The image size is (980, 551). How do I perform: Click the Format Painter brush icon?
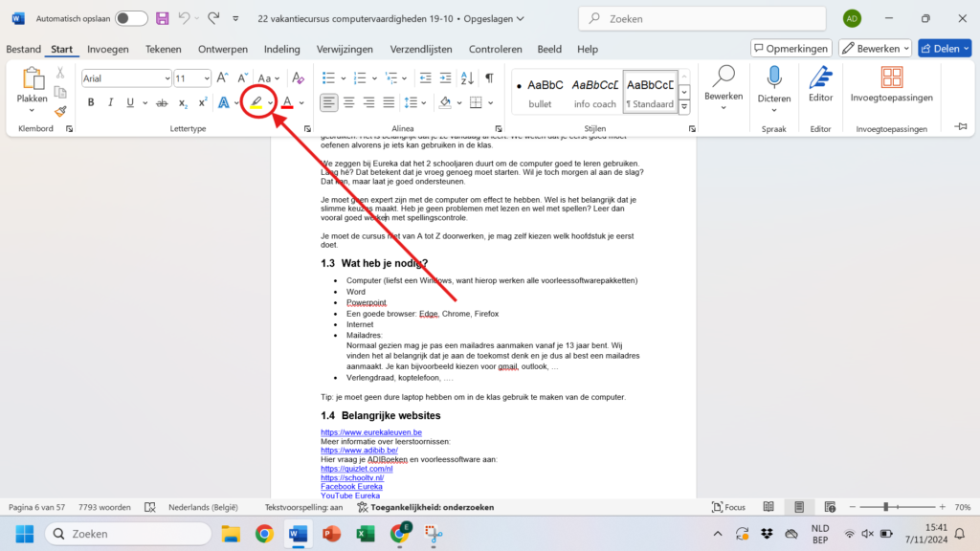point(60,112)
